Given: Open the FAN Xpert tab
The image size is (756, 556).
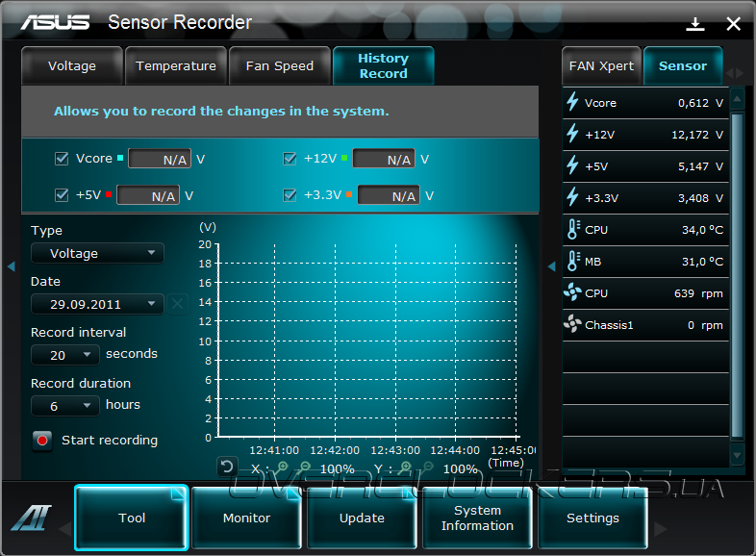Looking at the screenshot, I should tap(601, 66).
